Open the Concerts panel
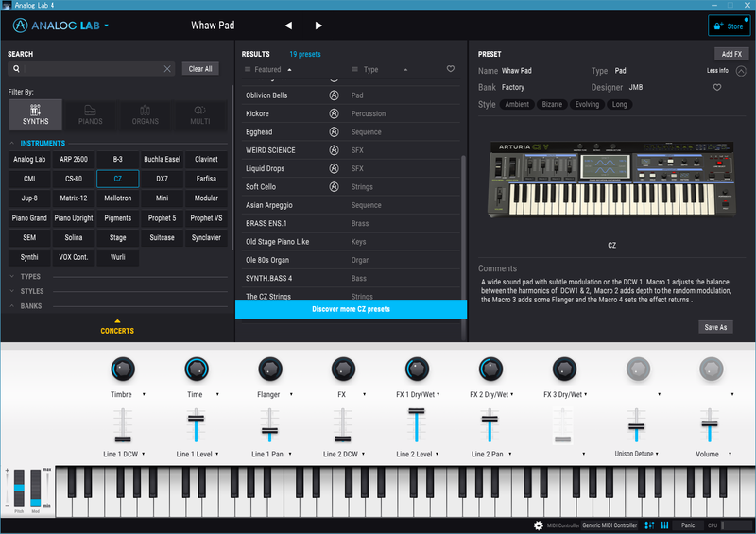Viewport: 756px width, 534px height. [117, 328]
